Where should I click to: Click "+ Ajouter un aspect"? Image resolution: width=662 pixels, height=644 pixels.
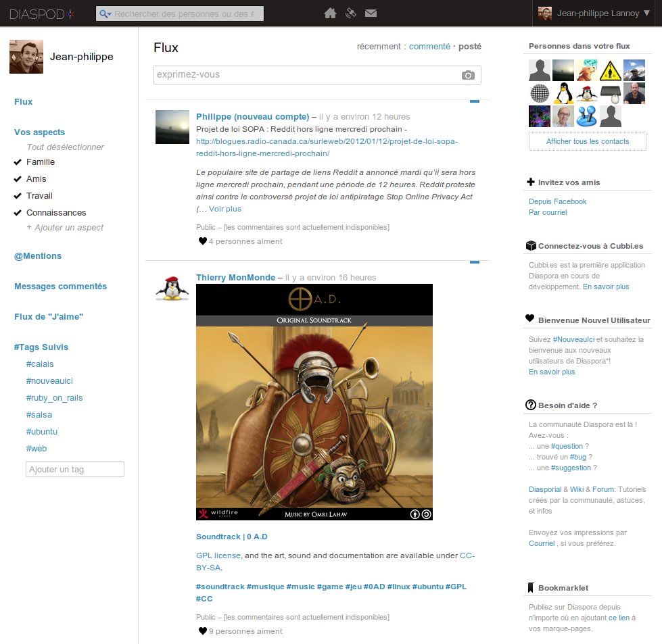pos(65,228)
